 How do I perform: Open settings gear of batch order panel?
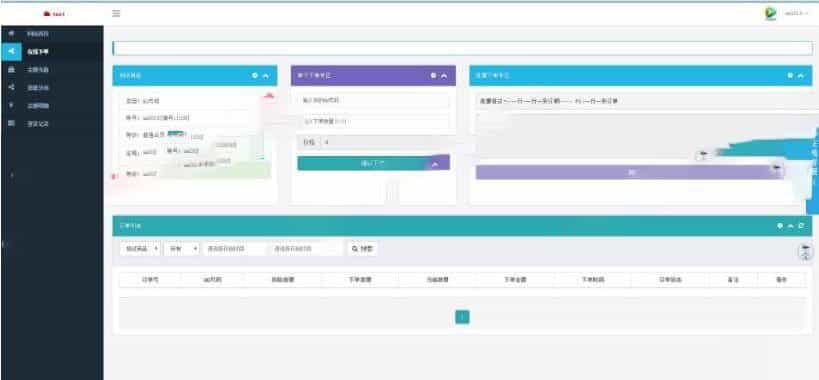(x=791, y=76)
